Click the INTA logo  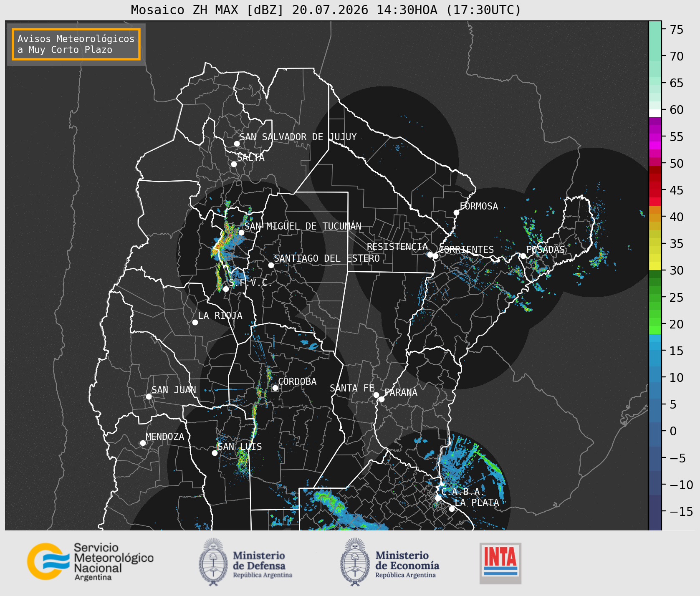click(x=500, y=563)
